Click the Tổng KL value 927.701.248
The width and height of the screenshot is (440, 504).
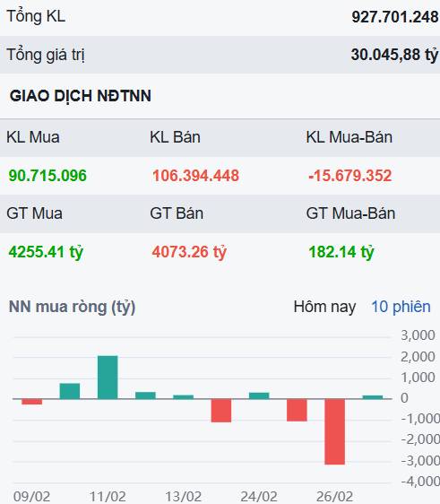394,17
